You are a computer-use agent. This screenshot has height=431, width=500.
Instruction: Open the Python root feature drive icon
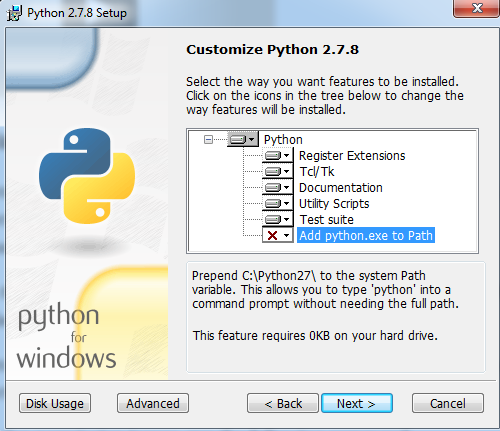point(238,139)
